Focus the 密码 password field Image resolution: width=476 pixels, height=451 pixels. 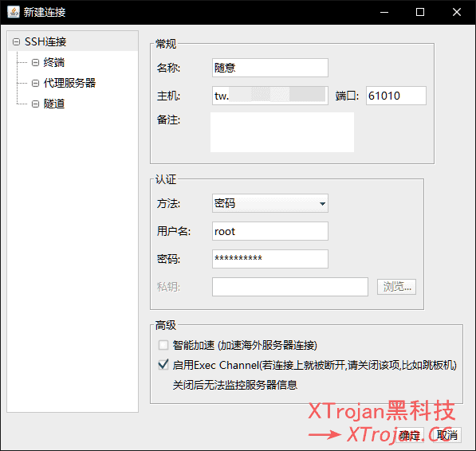[x=269, y=259]
